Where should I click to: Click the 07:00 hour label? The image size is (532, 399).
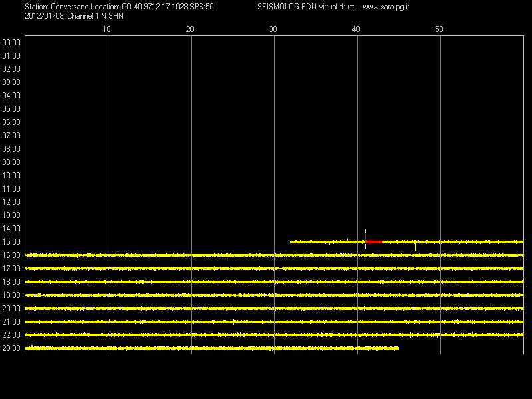tap(11, 136)
